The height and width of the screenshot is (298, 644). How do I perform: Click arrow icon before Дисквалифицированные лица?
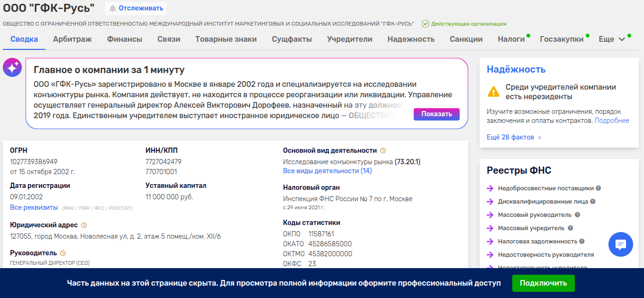[x=490, y=202]
